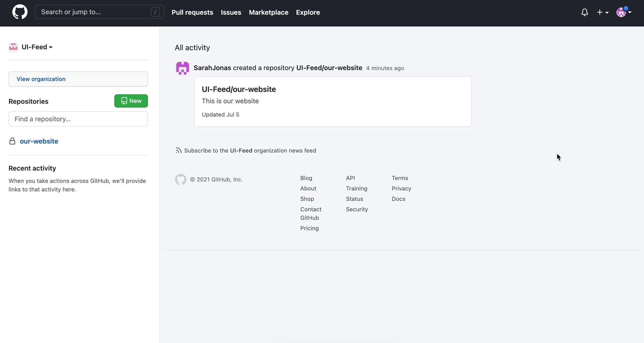Viewport: 644px width, 343px height.
Task: Click the slash shortcut key hint
Action: pyautogui.click(x=155, y=12)
